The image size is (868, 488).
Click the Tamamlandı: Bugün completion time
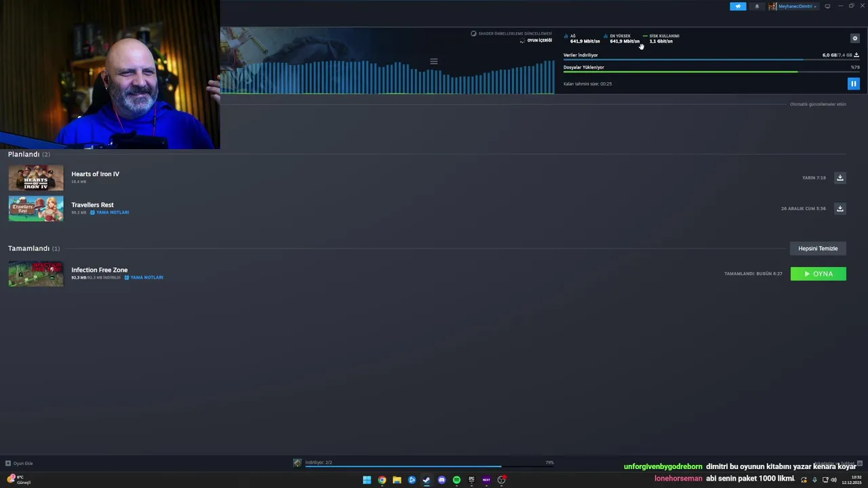pos(753,274)
